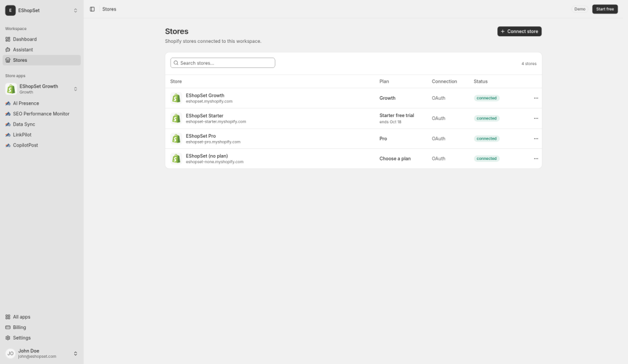Click the SEO Performance Monitor app icon

click(7, 113)
